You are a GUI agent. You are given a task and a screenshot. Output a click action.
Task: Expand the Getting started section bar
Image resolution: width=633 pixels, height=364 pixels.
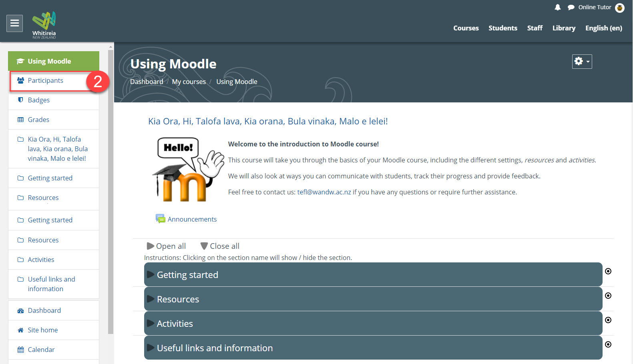[373, 275]
